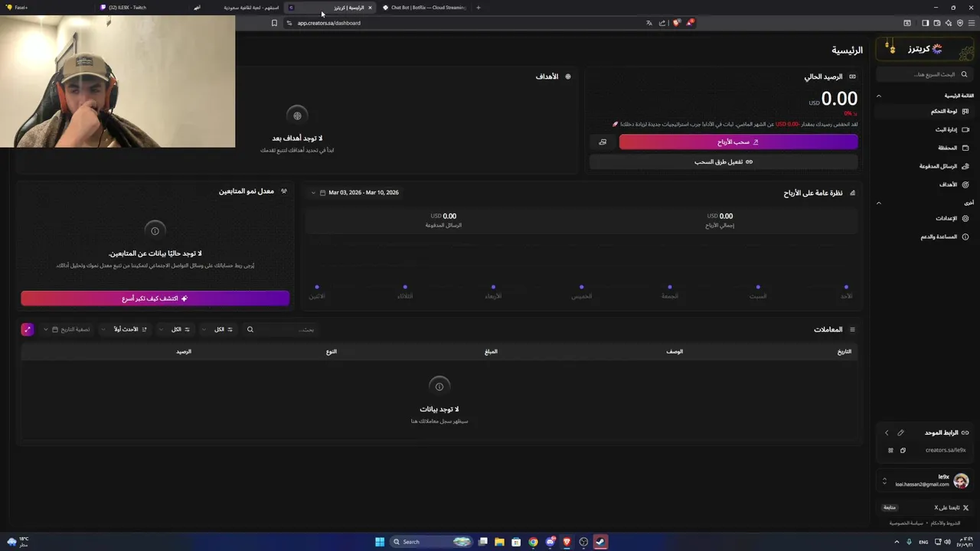Open الأهداف goals in the sidebar

(923, 184)
